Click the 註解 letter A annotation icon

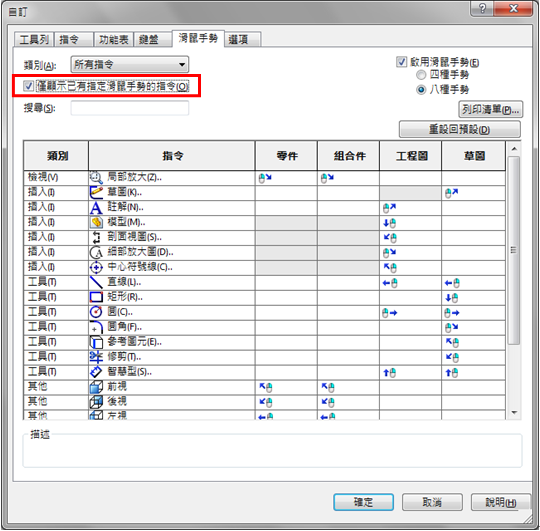coord(96,208)
